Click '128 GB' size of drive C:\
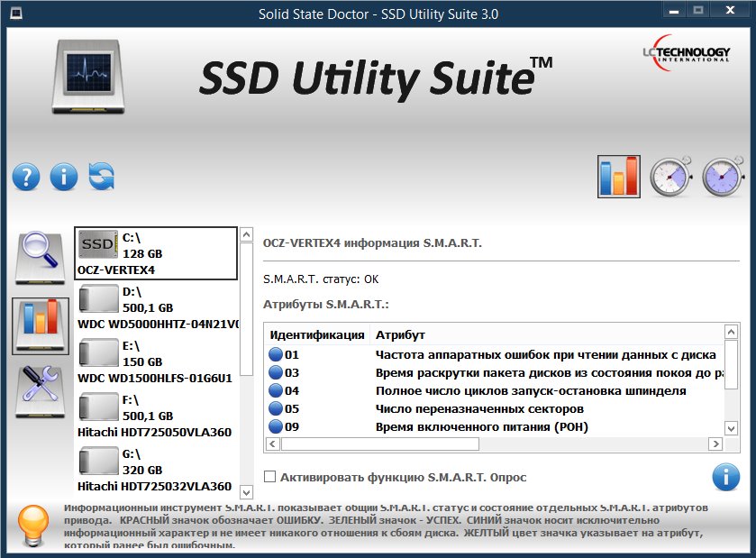756x558 pixels. click(142, 253)
